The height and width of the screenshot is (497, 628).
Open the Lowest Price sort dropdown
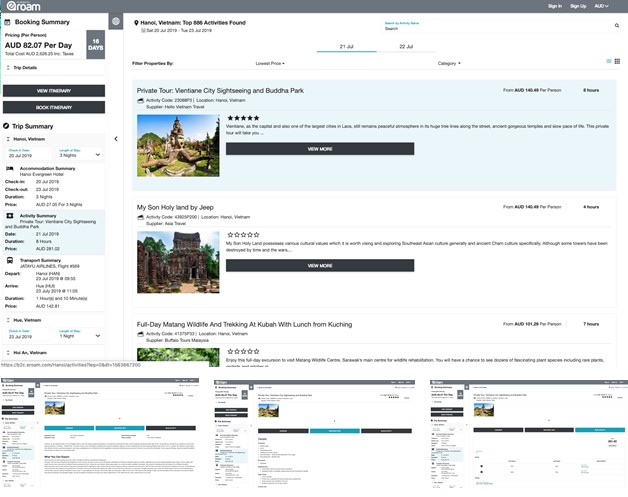270,63
